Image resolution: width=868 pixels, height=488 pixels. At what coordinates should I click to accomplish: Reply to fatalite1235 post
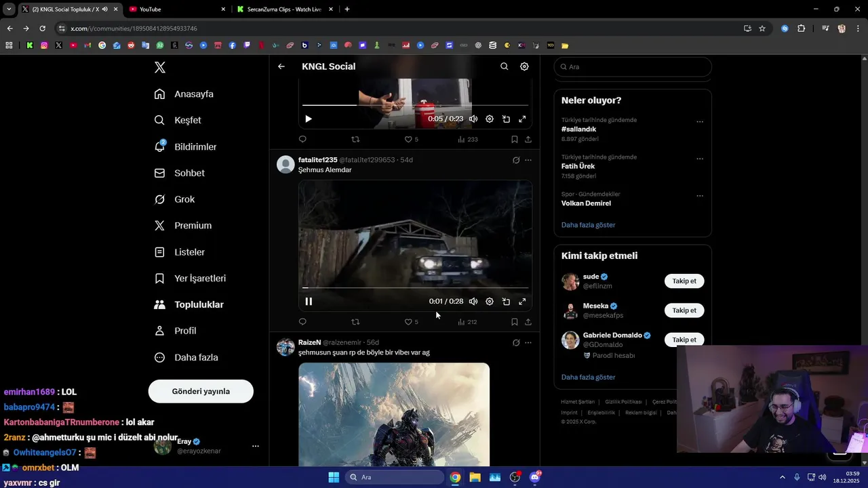[x=302, y=322]
